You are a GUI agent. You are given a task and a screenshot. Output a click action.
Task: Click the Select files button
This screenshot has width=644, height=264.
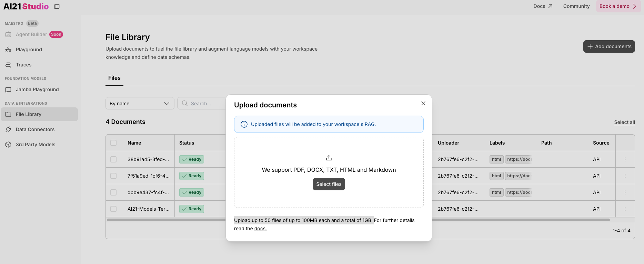(x=329, y=184)
